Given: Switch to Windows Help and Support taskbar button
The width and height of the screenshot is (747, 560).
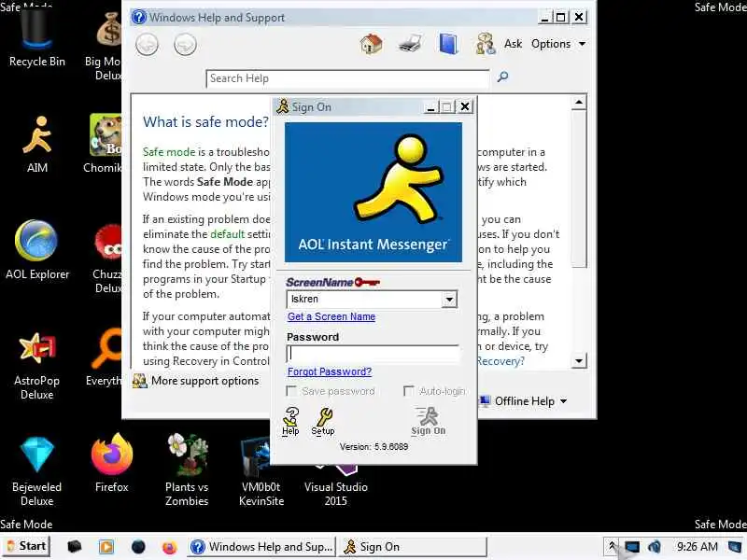Looking at the screenshot, I should pos(261,547).
